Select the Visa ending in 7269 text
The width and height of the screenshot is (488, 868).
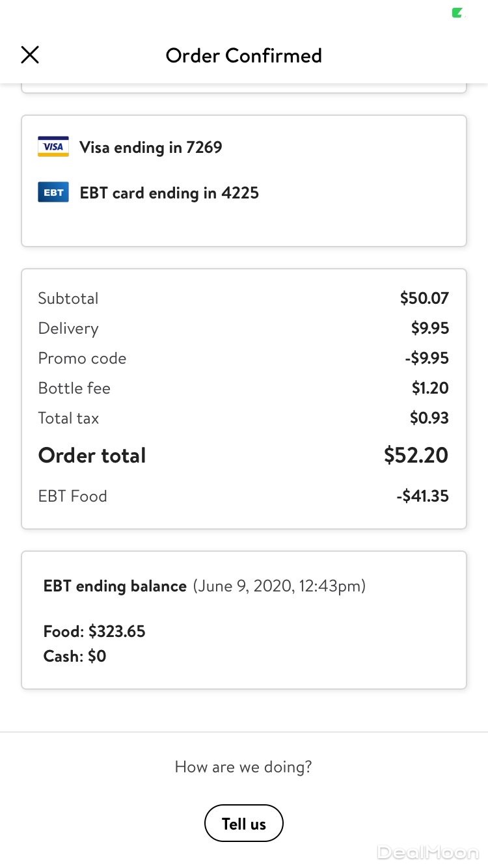tap(151, 148)
